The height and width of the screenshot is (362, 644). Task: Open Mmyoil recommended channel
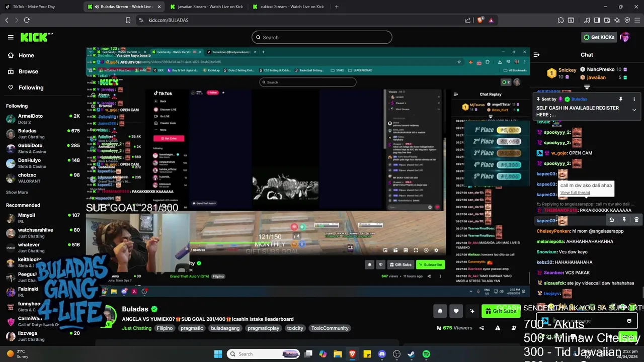(43, 218)
